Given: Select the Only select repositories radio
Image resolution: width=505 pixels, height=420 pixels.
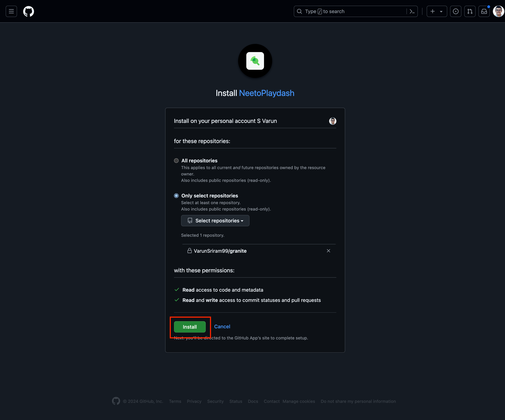Looking at the screenshot, I should (176, 196).
